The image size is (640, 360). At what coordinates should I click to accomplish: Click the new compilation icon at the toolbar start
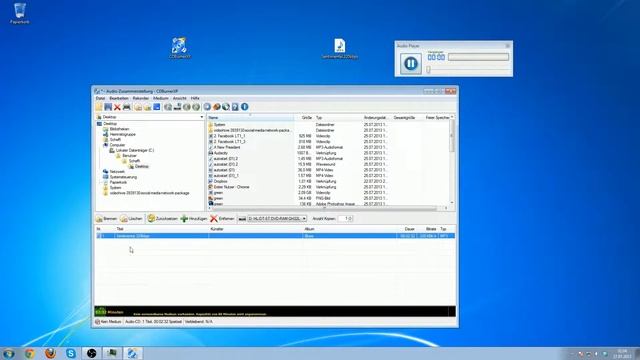tap(99, 107)
